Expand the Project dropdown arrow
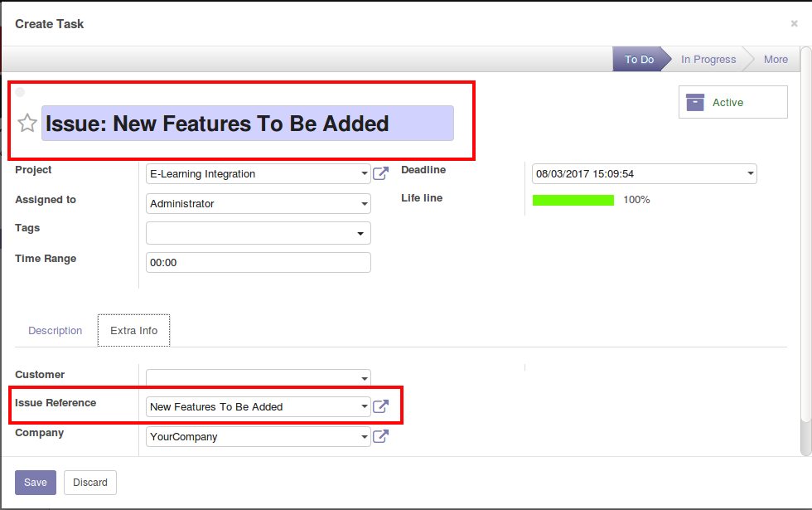Screen dimensions: 812x510 [365, 173]
